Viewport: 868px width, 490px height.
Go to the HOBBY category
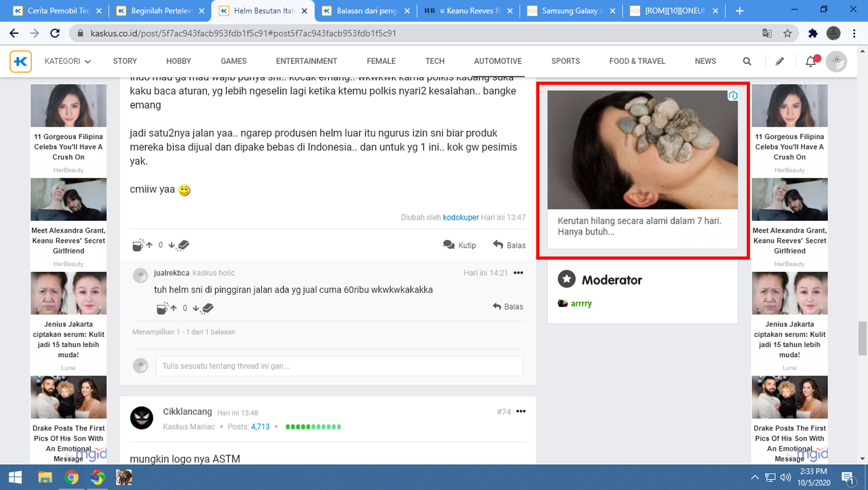point(179,61)
